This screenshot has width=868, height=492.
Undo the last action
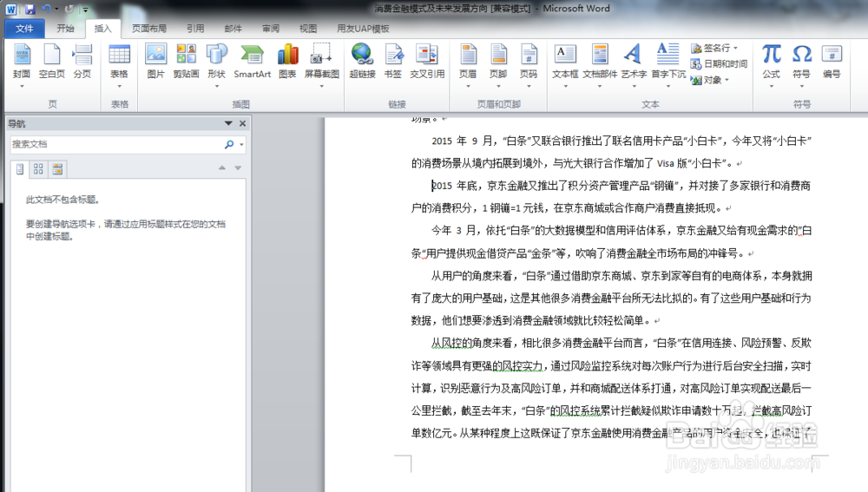46,9
